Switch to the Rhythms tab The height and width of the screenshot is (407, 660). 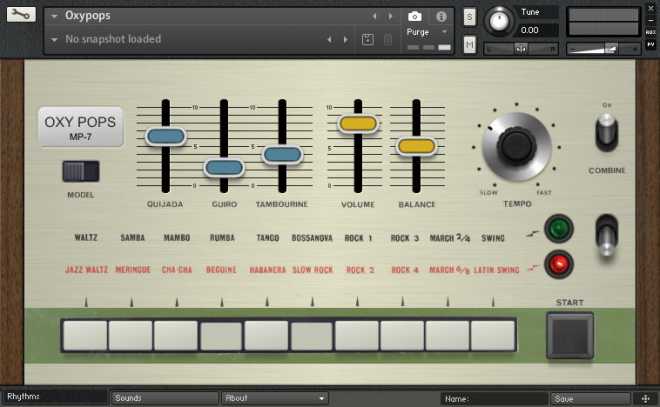click(52, 397)
